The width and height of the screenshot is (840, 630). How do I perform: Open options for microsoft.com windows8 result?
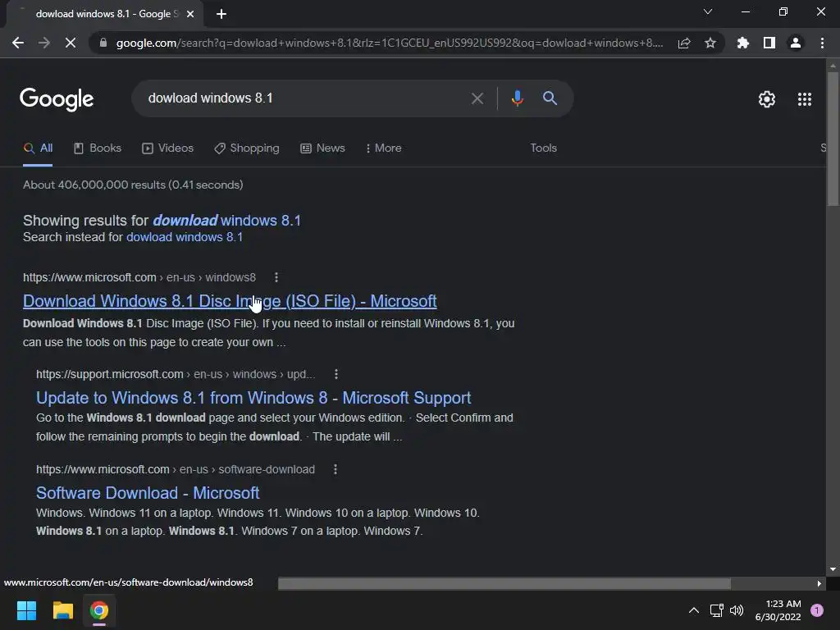[x=276, y=277]
